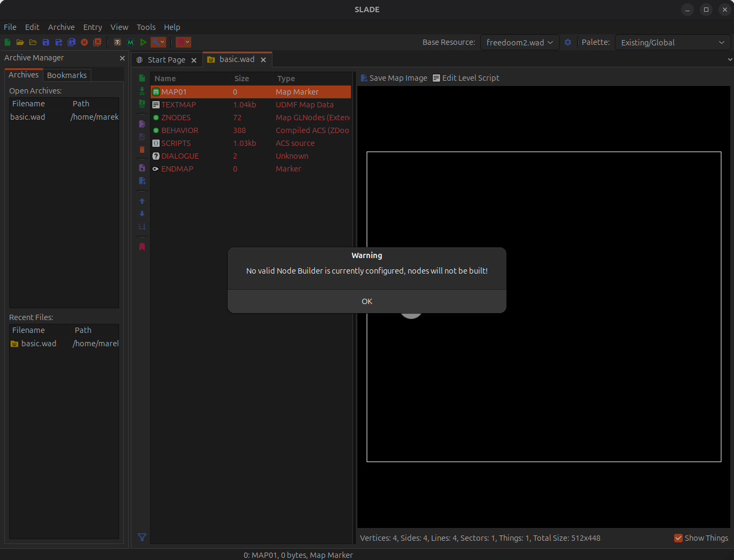Save the current archive
This screenshot has width=734, height=560.
pyautogui.click(x=45, y=42)
